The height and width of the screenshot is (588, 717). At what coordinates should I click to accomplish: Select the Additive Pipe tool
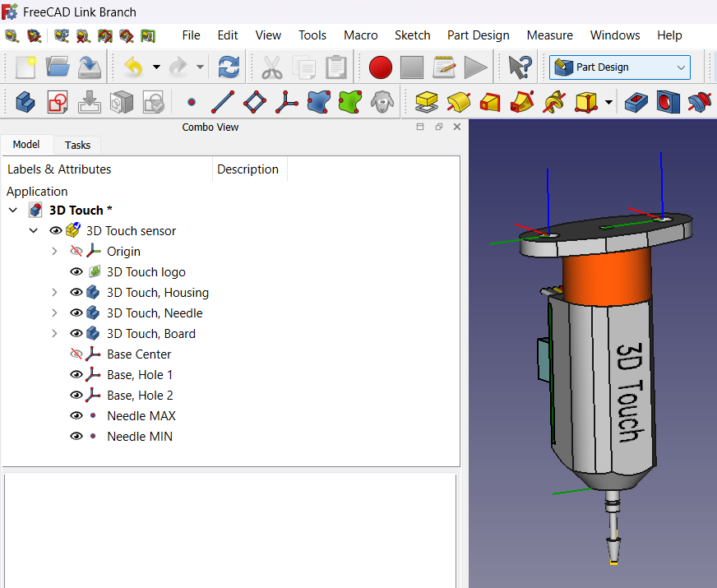click(522, 101)
